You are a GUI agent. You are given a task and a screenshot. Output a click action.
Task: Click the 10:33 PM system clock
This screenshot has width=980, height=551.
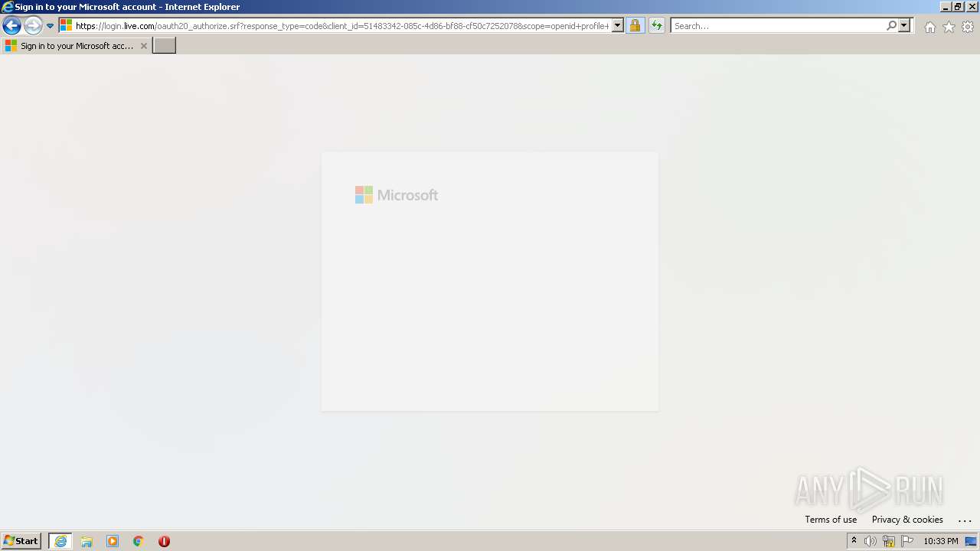pos(941,541)
